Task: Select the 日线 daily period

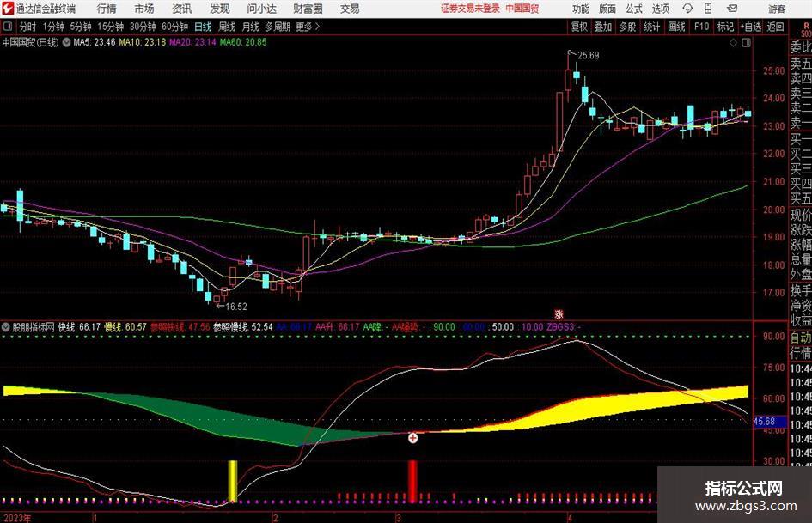Action: [x=203, y=27]
